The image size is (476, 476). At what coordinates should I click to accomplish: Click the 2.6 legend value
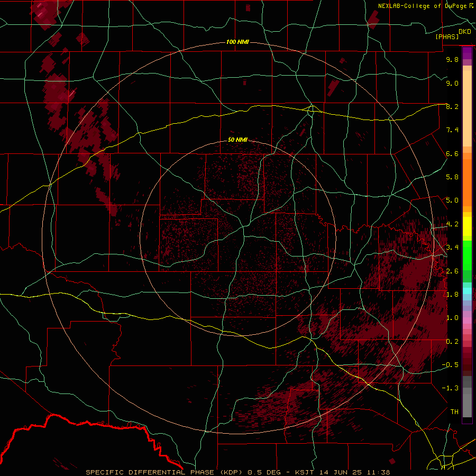point(452,271)
